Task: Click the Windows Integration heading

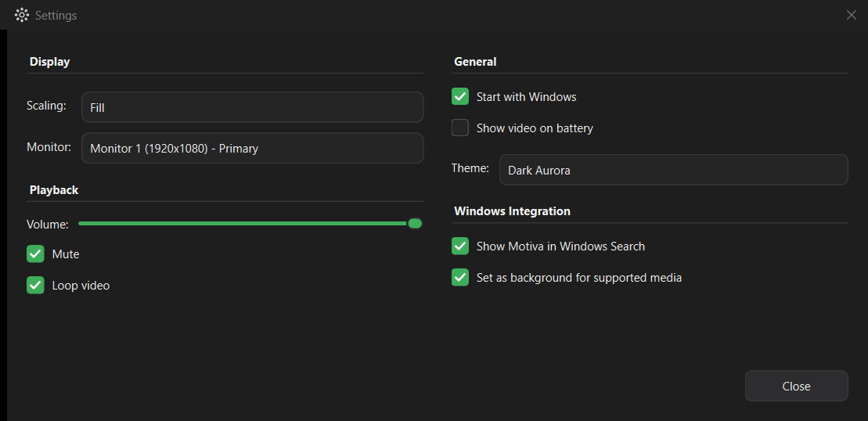Action: 512,211
